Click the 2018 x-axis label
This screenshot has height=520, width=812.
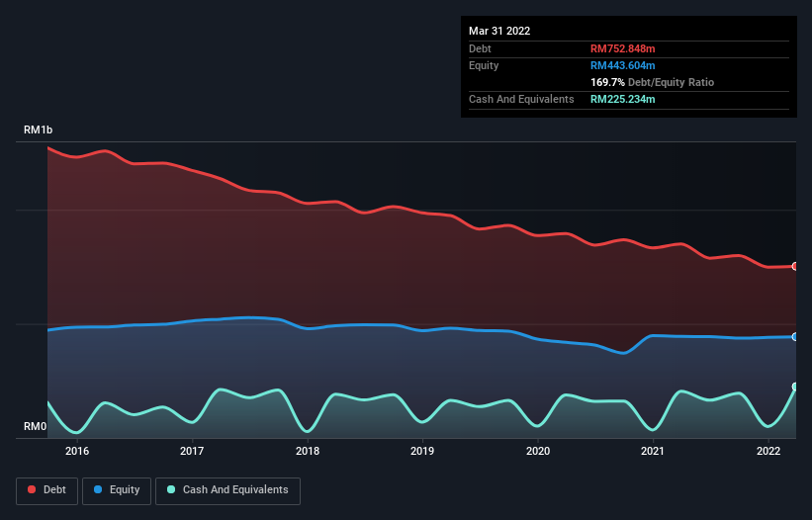pos(308,451)
